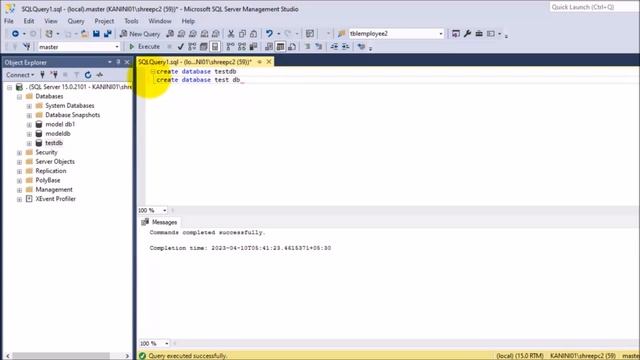The image size is (640, 360).
Task: Click the Open File folder icon
Action: (x=84, y=34)
